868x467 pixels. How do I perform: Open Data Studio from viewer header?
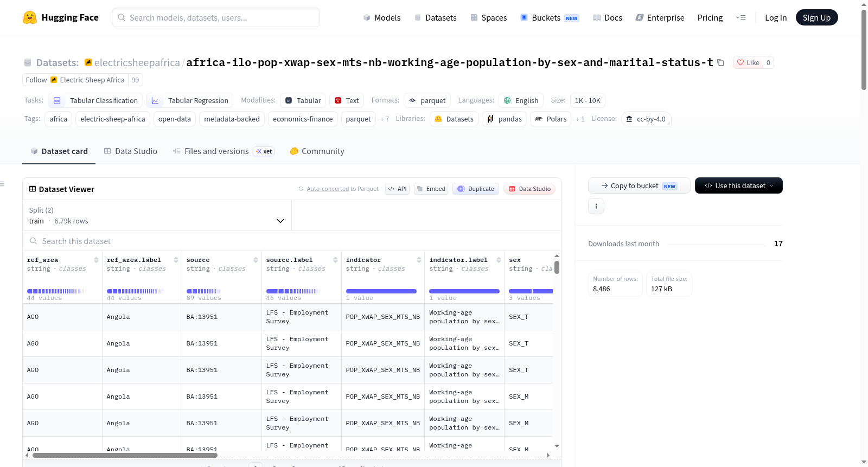(529, 189)
